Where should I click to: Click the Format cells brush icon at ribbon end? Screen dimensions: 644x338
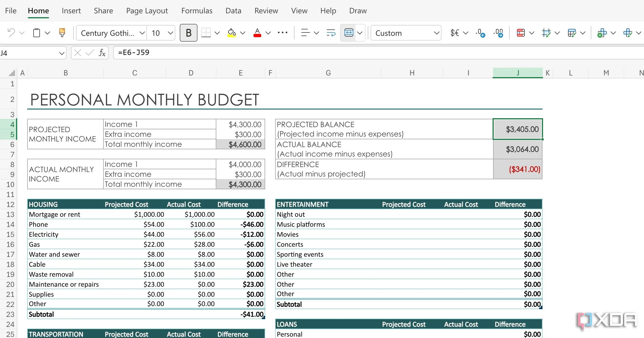click(x=628, y=33)
